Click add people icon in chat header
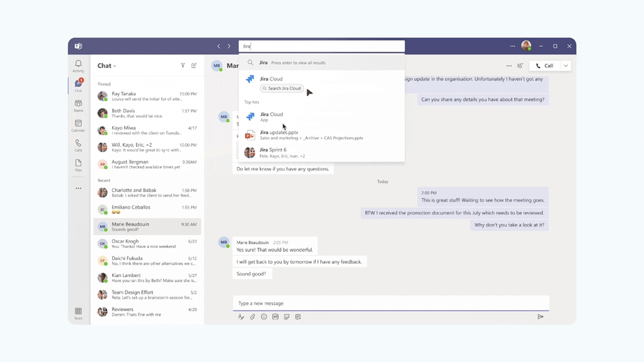The width and height of the screenshot is (644, 362). coord(520,66)
